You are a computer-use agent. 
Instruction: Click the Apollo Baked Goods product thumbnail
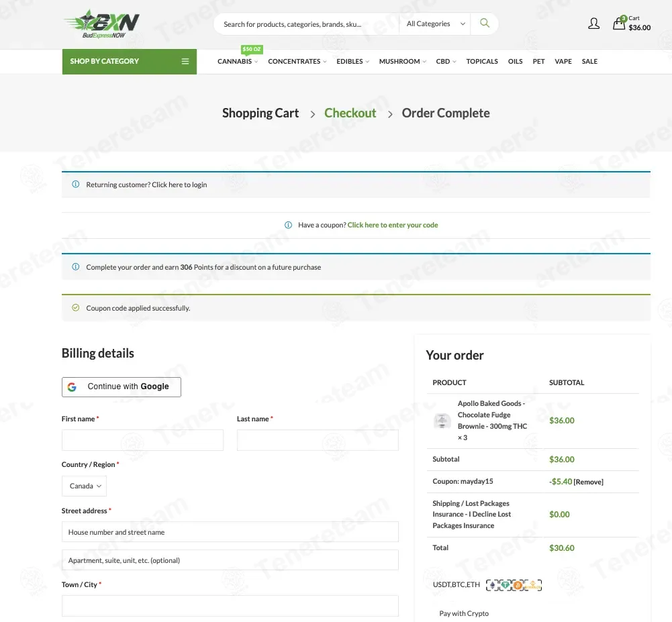pos(442,421)
